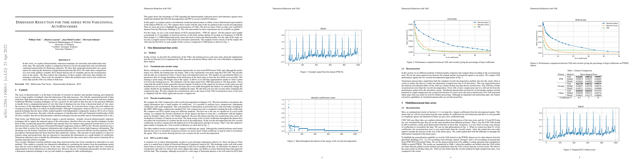Click page number 4 at the bottom
The height and width of the screenshot is (167, 644).
pos(450,158)
